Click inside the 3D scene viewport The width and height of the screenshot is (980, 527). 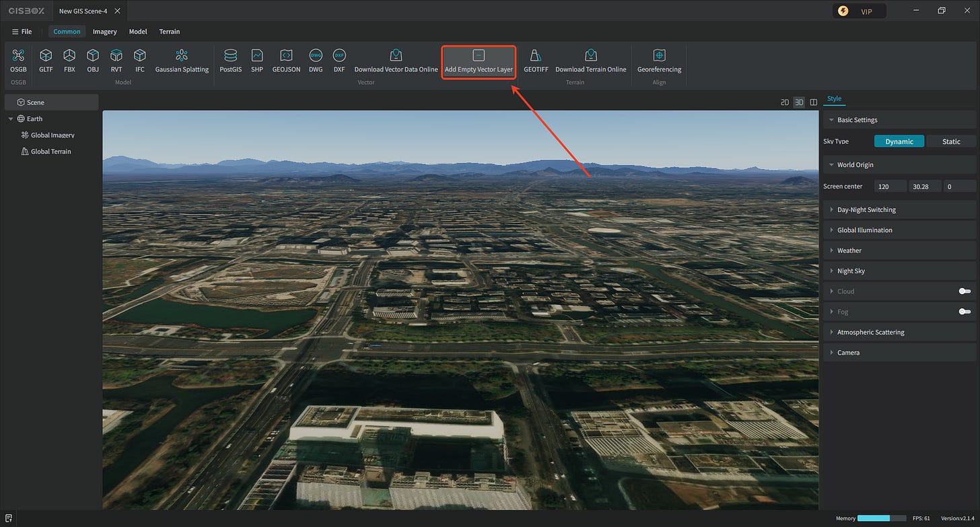click(460, 310)
